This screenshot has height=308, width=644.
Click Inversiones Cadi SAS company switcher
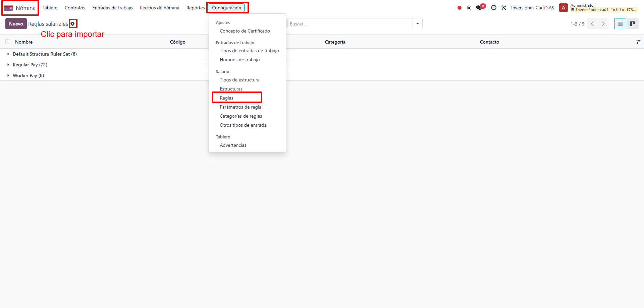coord(533,8)
